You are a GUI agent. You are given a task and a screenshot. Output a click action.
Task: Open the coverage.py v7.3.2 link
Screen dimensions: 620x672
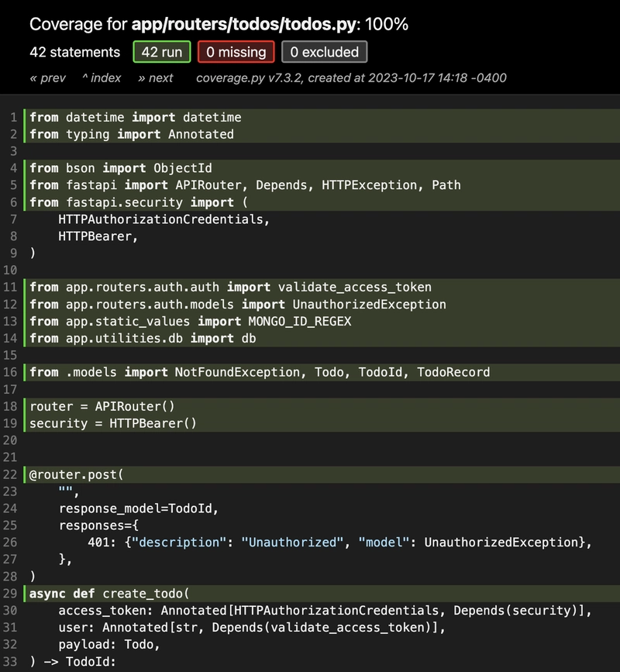[249, 78]
